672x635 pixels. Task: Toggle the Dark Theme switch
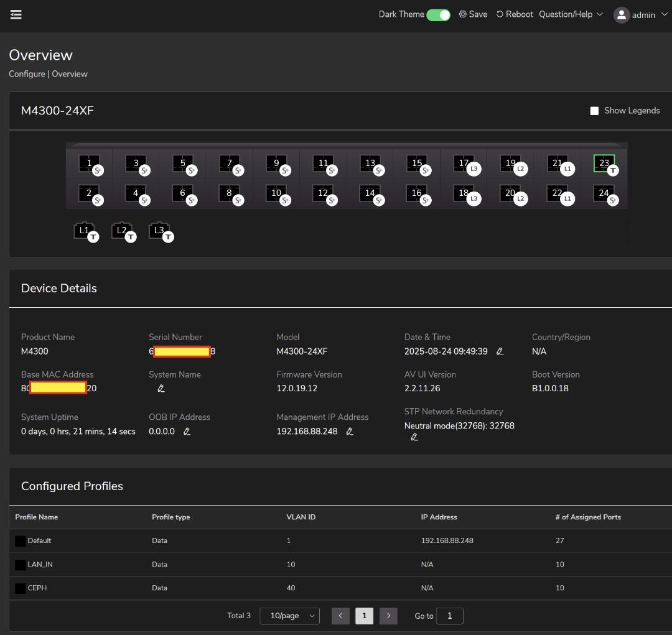click(438, 15)
